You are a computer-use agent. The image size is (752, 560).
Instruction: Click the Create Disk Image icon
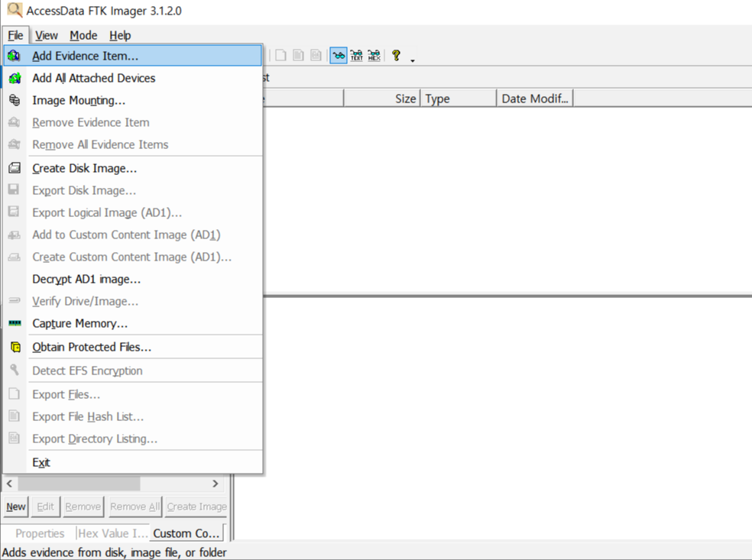[15, 168]
